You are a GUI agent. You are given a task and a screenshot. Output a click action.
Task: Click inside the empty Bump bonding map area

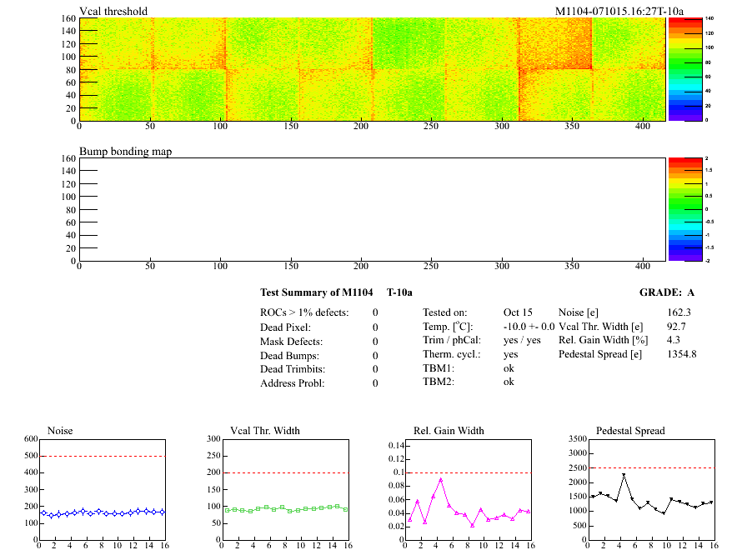click(371, 208)
